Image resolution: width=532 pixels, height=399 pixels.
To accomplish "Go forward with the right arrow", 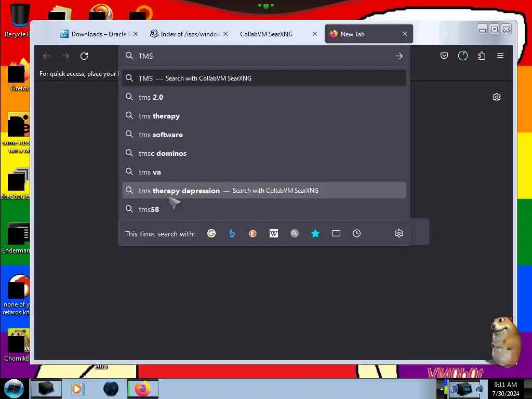I will tap(65, 56).
